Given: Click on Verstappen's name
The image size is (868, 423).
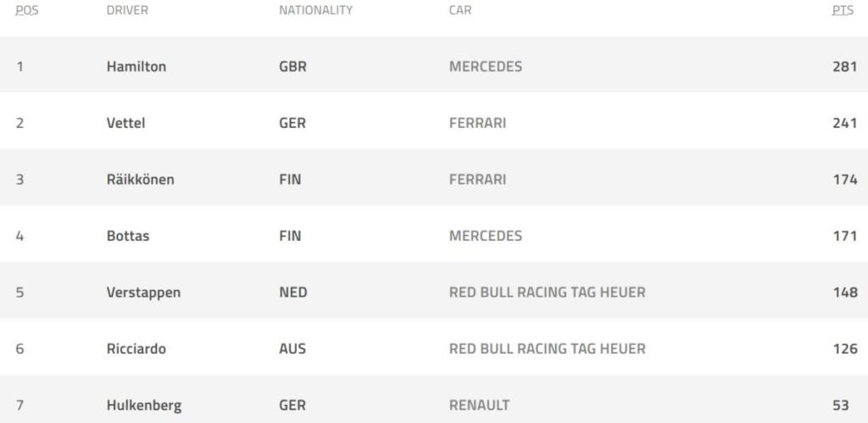Looking at the screenshot, I should pos(144,292).
